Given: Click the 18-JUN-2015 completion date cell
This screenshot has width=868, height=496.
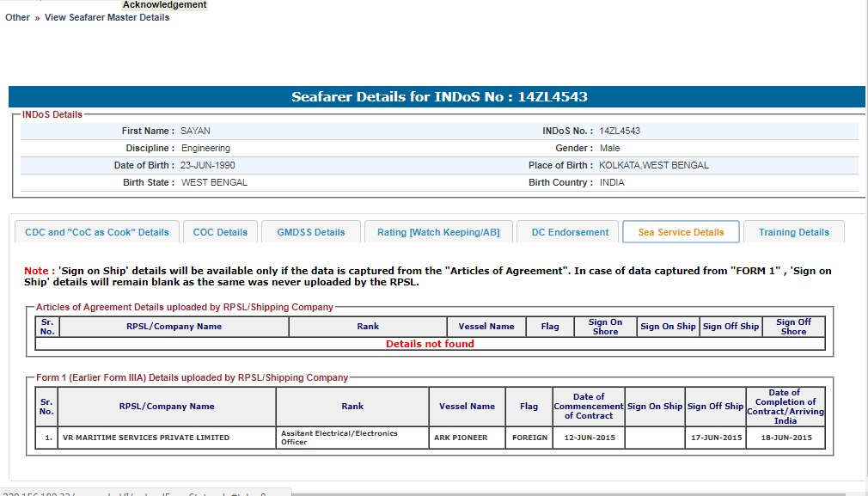Looking at the screenshot, I should click(x=785, y=438).
